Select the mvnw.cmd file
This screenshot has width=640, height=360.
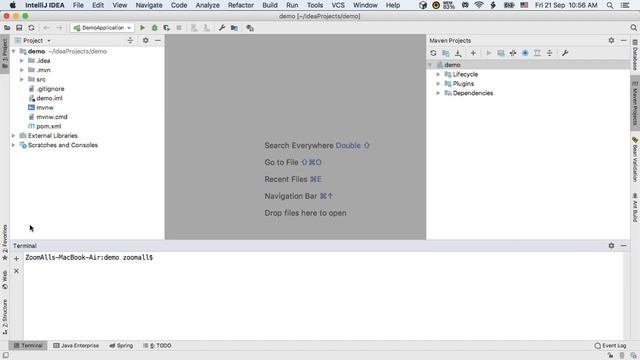(52, 117)
